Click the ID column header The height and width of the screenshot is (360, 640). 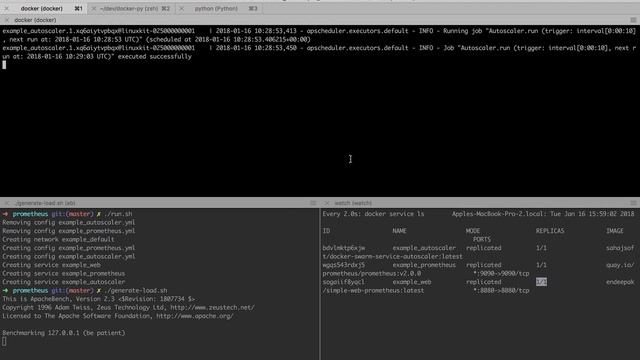(326, 231)
